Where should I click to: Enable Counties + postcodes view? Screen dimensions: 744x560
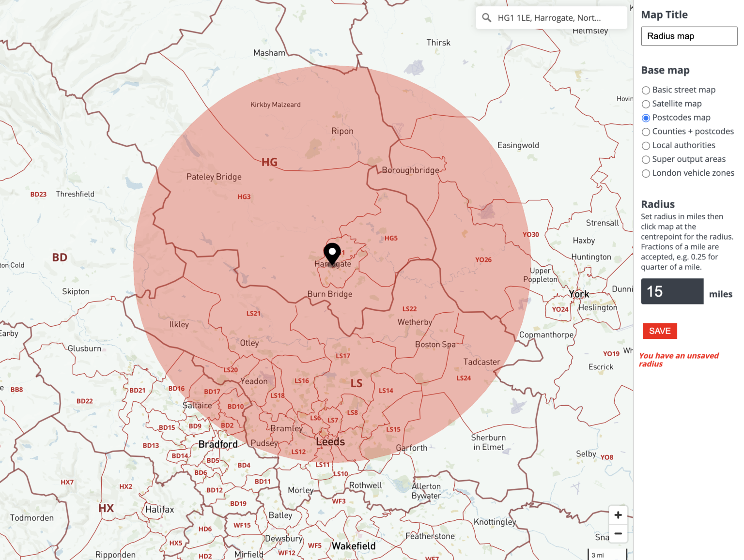coord(646,132)
